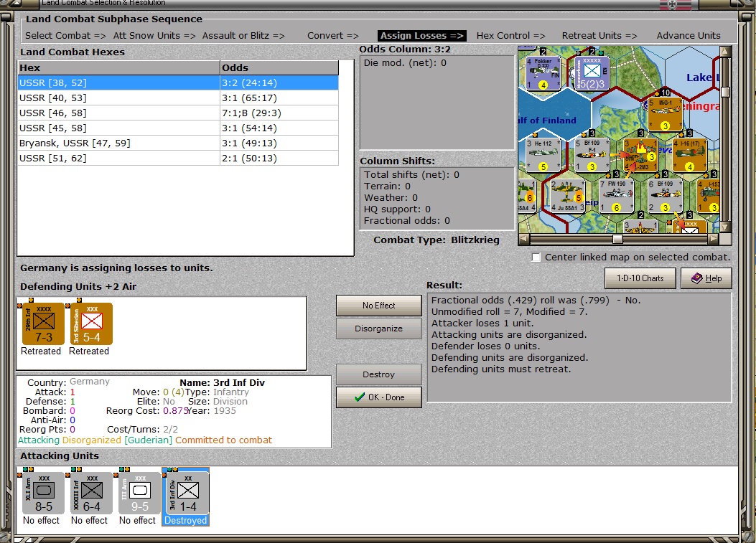Click the Att Snow Units subphase

154,36
